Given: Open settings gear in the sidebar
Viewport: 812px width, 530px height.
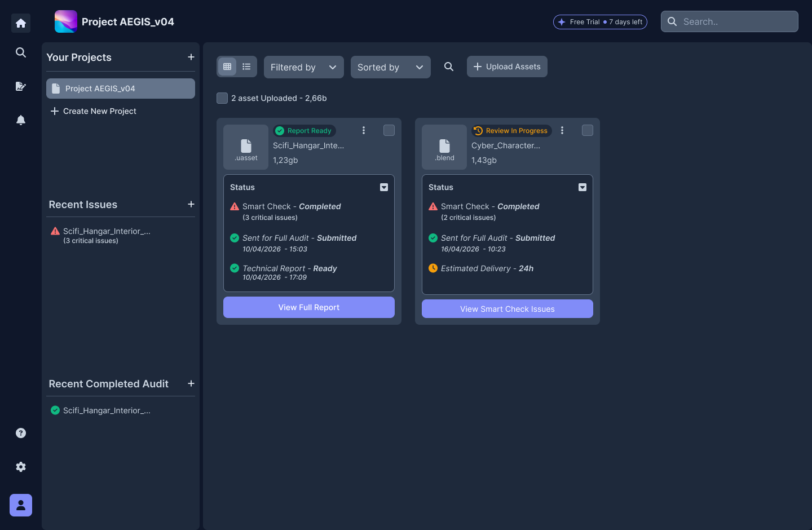Looking at the screenshot, I should 21,467.
